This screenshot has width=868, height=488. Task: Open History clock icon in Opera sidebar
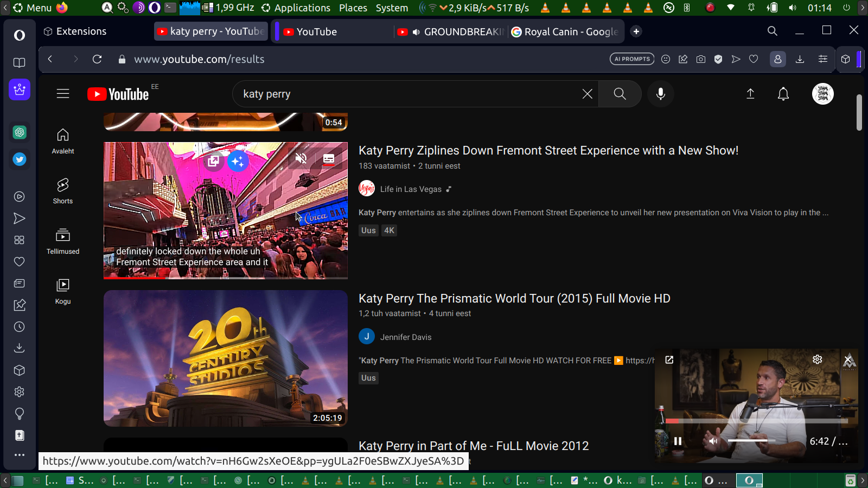[x=20, y=327]
